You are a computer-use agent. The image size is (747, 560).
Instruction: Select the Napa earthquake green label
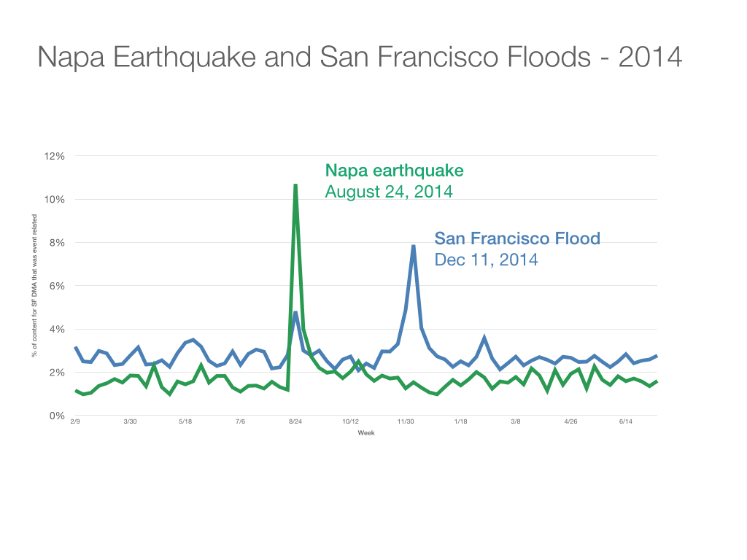[x=394, y=171]
